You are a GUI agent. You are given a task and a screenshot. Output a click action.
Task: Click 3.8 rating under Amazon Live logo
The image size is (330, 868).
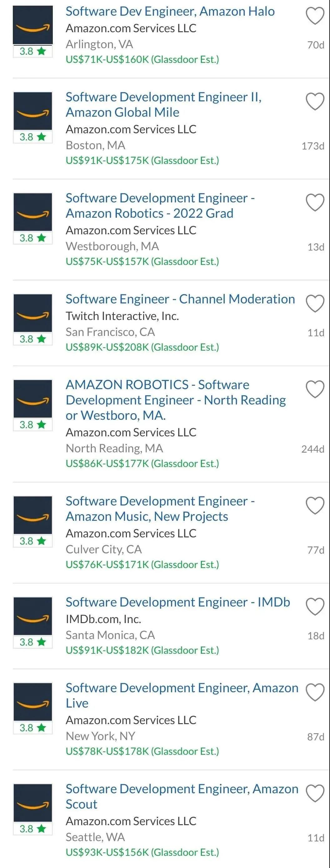click(x=33, y=728)
